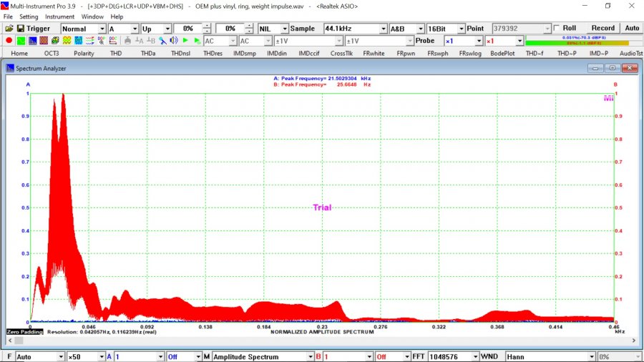Screen dimensions: 644x362
Task: Click the Spectrum Analyzer title icon
Action: pyautogui.click(x=10, y=68)
